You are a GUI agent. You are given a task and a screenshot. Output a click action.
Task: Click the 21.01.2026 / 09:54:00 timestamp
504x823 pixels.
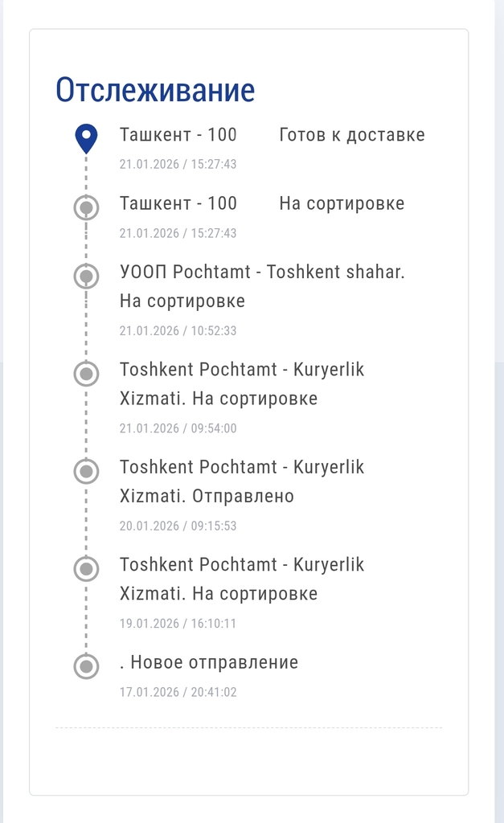pyautogui.click(x=178, y=428)
